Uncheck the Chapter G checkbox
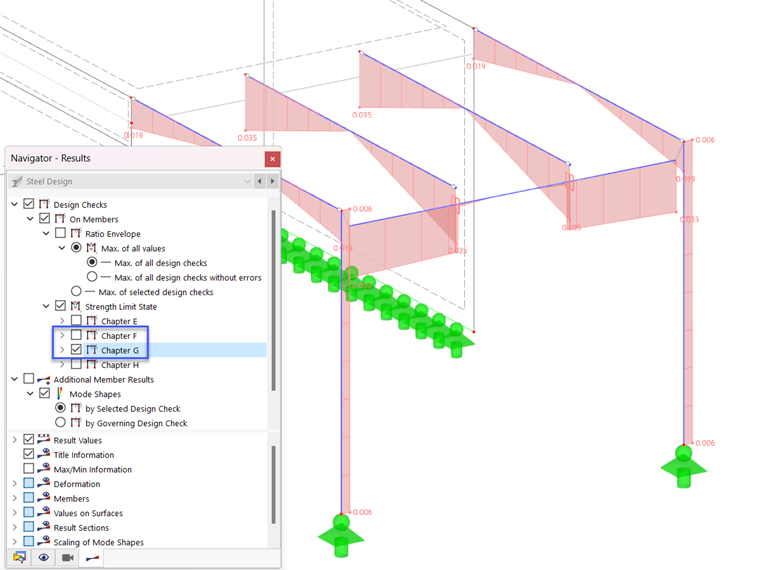This screenshot has width=760, height=570. point(76,349)
